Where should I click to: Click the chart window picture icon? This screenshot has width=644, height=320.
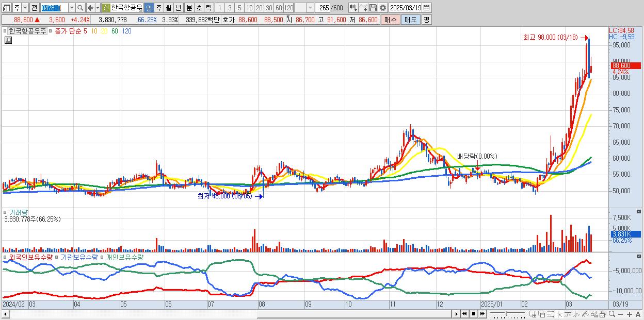(603, 314)
